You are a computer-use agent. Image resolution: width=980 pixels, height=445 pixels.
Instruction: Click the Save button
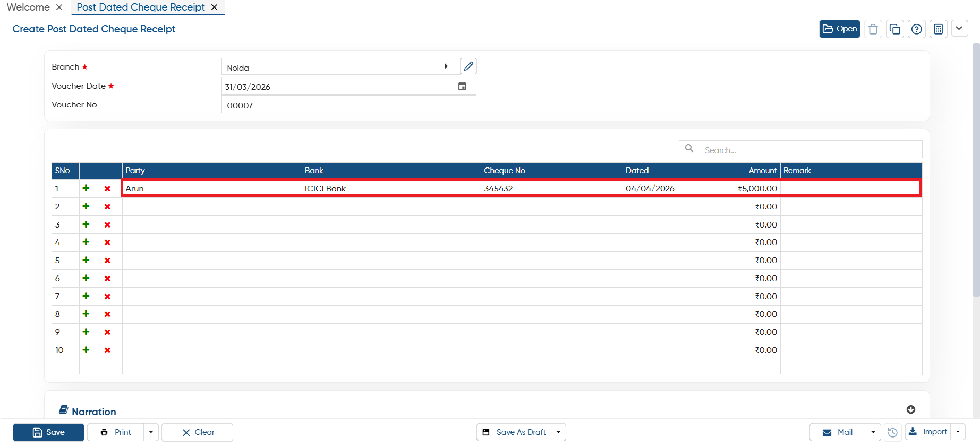(48, 432)
